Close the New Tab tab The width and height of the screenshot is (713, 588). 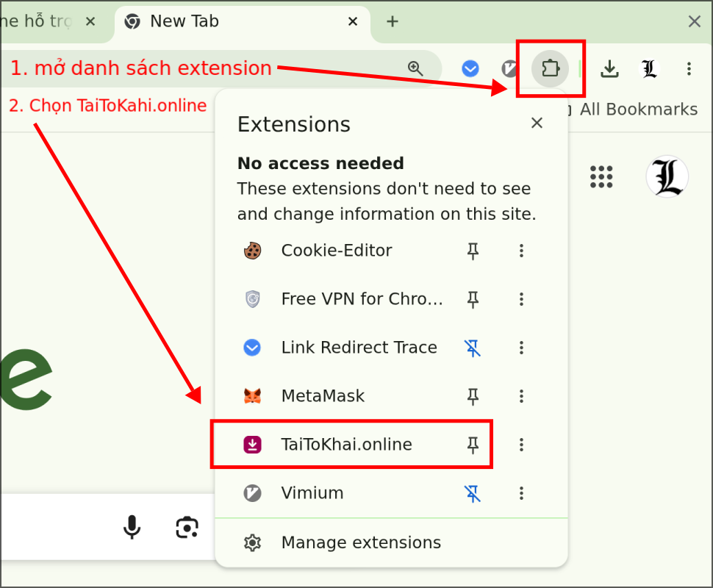click(353, 21)
